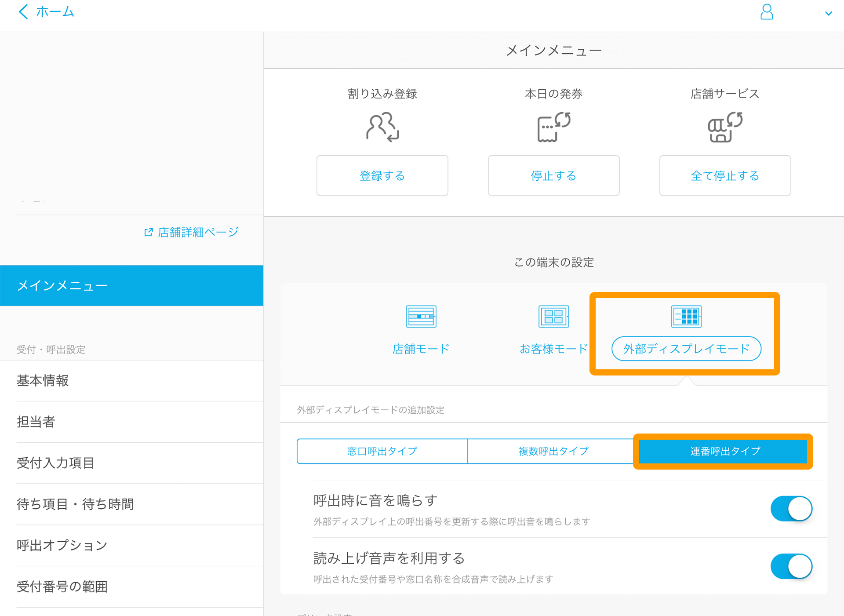Toggle 呼出時に音を鳴らす switch
The height and width of the screenshot is (616, 844).
791,509
